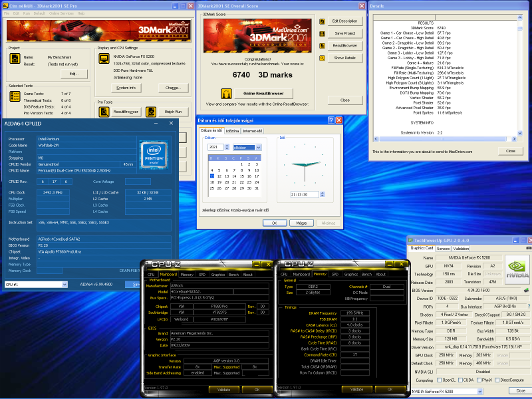Screen dimensions: 532x399
Task: Click the GPU-Z title bar app icon
Action: tap(410, 240)
